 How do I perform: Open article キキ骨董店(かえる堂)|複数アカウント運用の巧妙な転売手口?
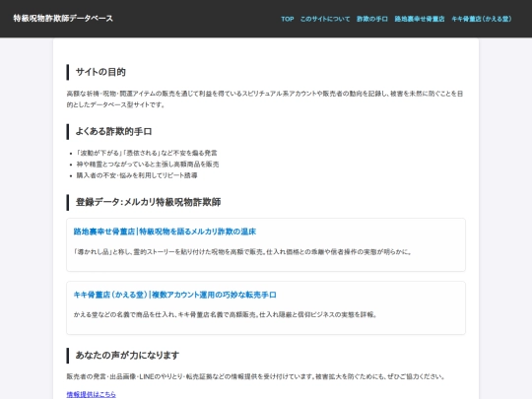pos(174,295)
